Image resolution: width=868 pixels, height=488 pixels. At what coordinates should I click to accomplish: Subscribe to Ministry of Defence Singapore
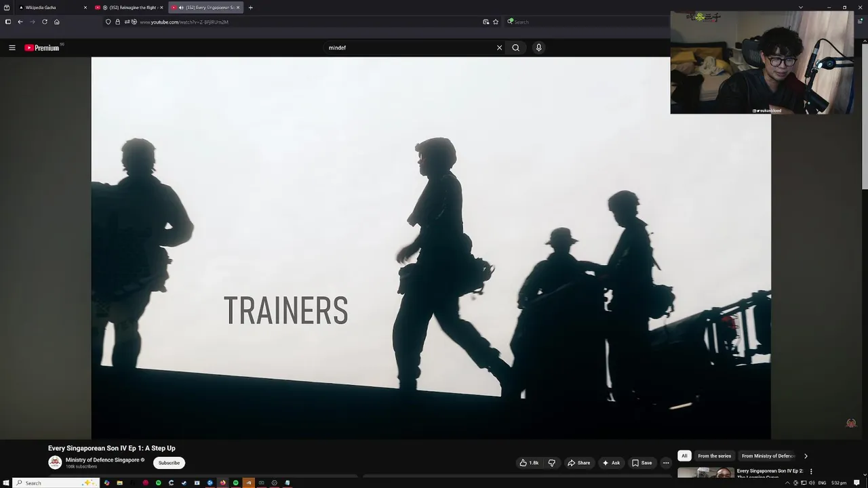tap(169, 463)
